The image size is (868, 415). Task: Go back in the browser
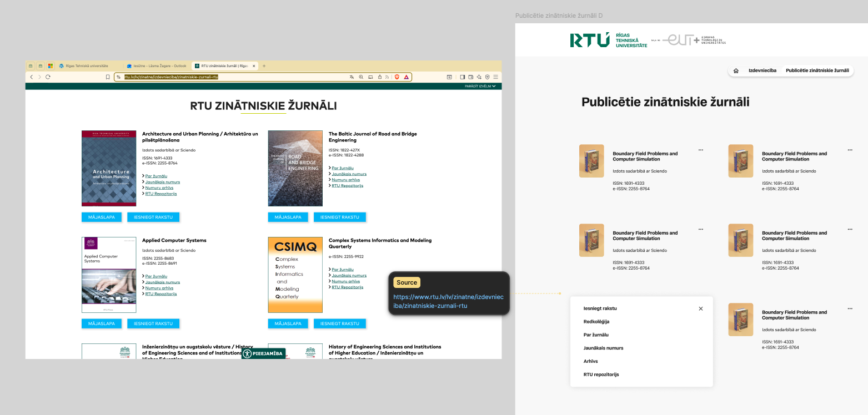(32, 77)
